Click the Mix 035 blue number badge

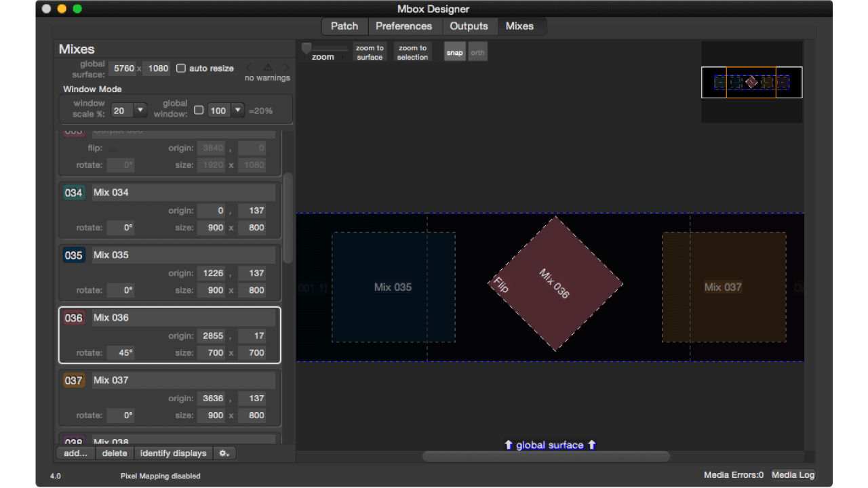[x=74, y=256]
